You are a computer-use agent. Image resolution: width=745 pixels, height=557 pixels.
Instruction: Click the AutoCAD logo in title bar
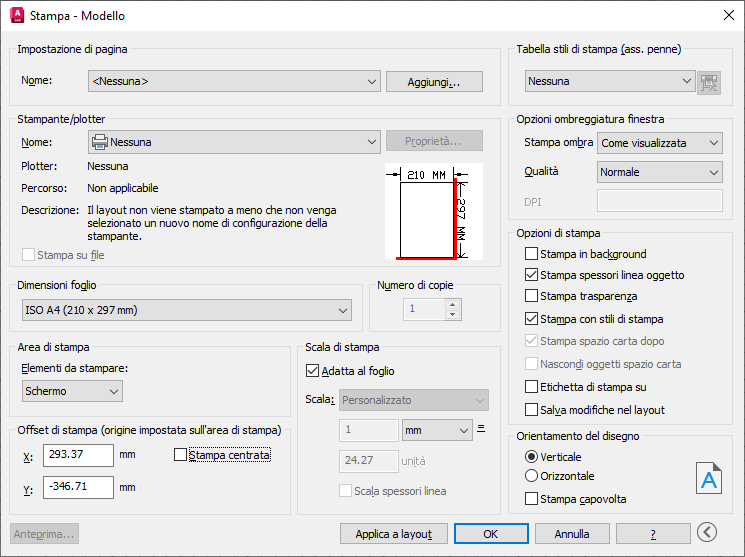pyautogui.click(x=16, y=16)
